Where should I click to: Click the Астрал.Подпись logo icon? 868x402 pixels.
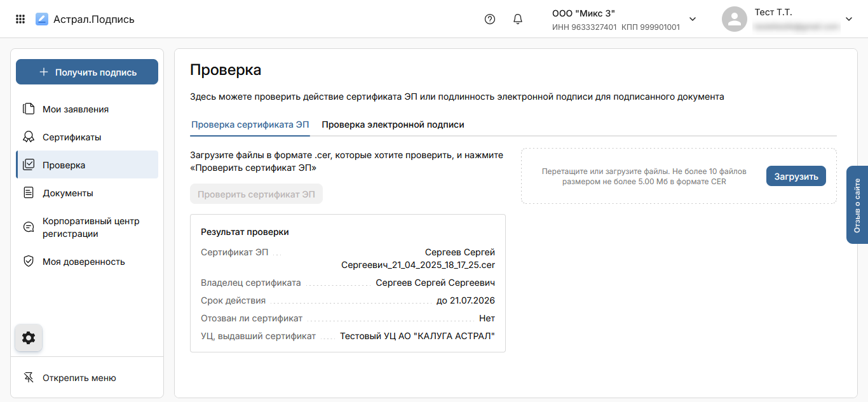(42, 19)
